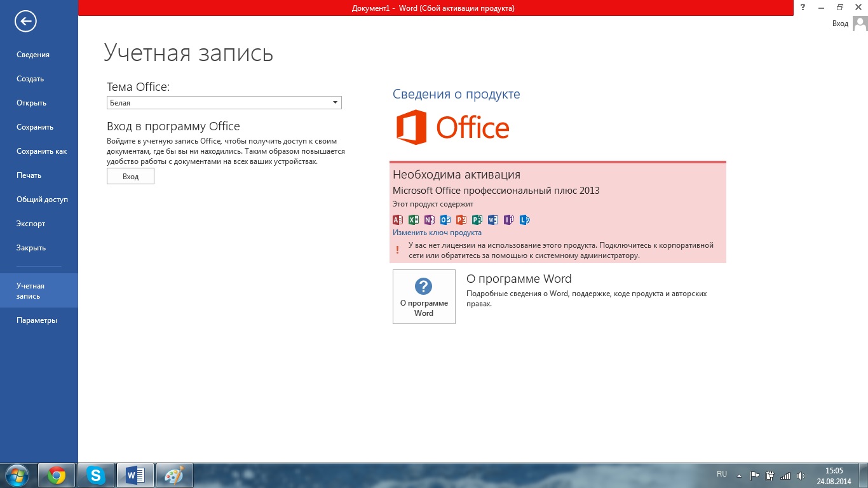Click the Restore Down window button
868x488 pixels.
pyautogui.click(x=840, y=8)
